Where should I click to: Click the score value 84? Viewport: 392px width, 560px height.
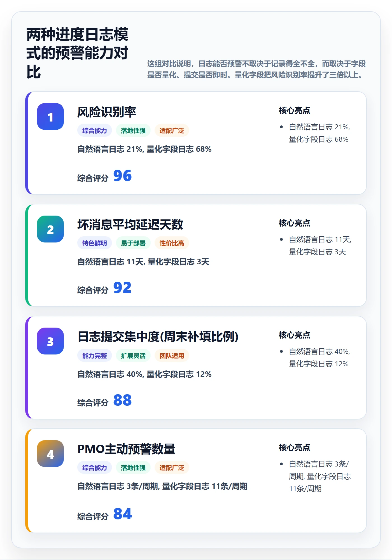click(x=122, y=514)
